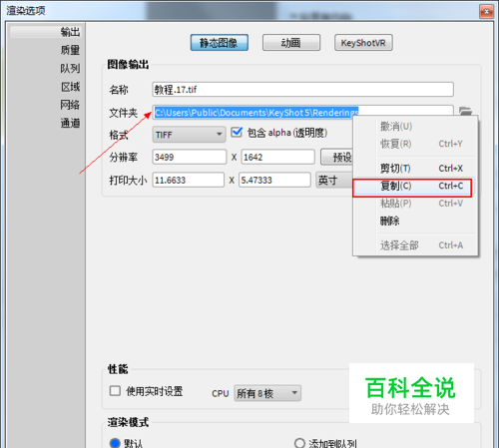Click the 名称 field containing 教程.17.tif

tap(302, 90)
